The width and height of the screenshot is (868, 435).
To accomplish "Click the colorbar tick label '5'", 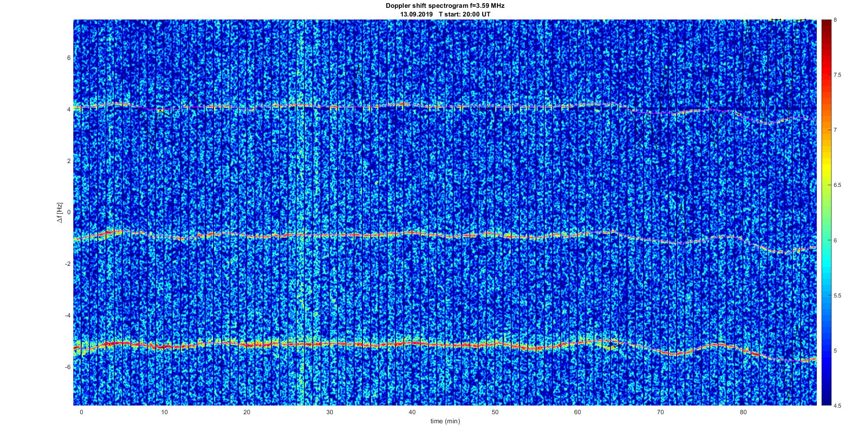I will pos(835,351).
